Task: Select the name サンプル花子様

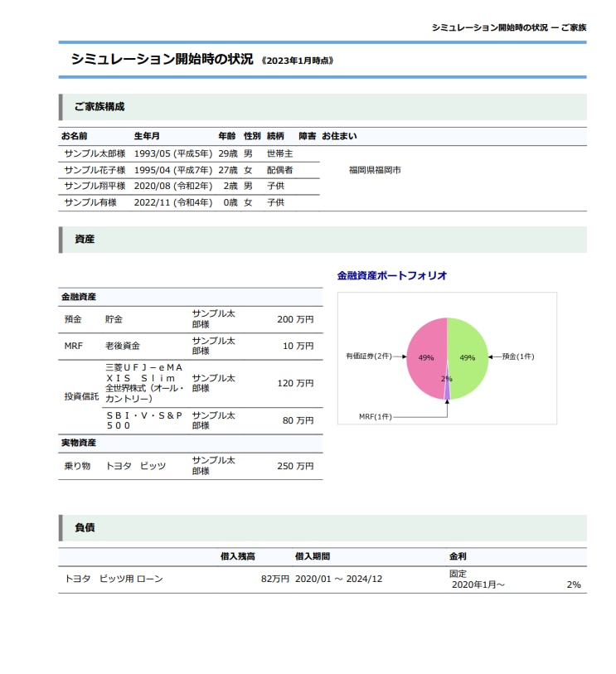Action: point(95,170)
